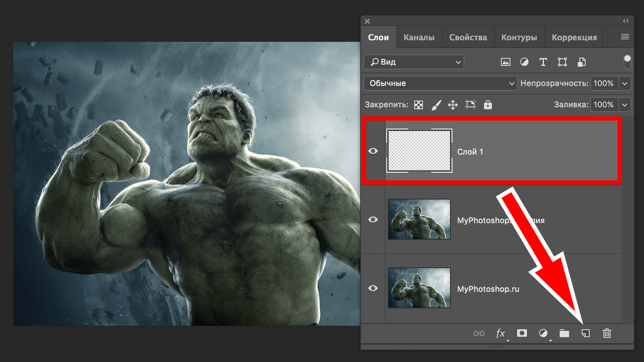This screenshot has width=644, height=362.
Task: Open the layers panel options menu
Action: tap(625, 37)
